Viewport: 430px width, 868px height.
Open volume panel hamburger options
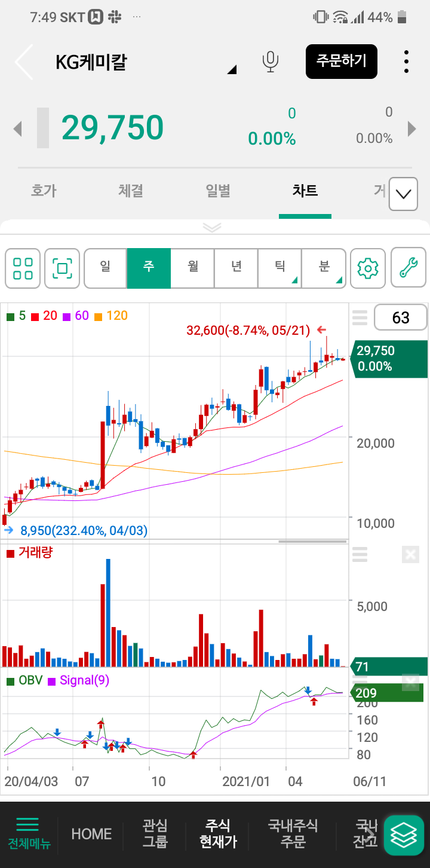360,555
